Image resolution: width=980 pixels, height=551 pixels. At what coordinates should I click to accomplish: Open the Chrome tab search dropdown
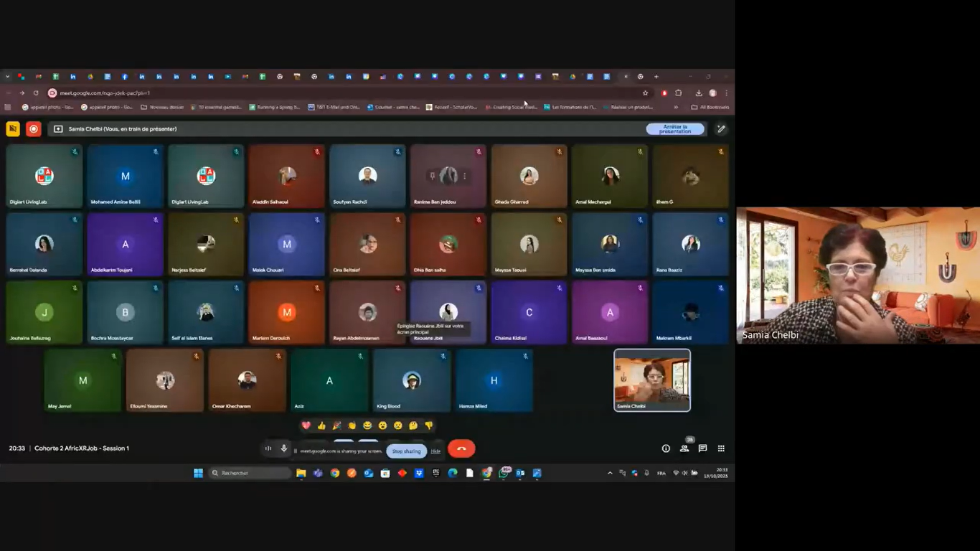[7, 77]
